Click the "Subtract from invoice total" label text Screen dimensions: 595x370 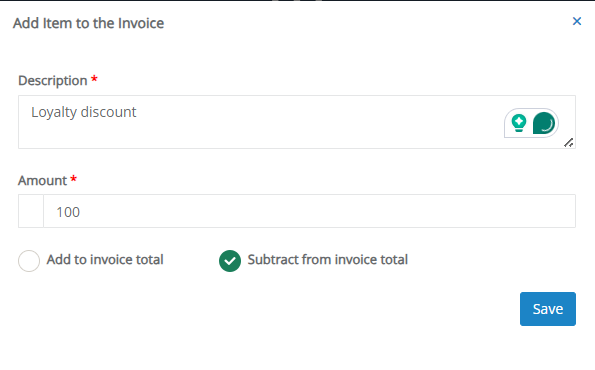click(x=327, y=260)
